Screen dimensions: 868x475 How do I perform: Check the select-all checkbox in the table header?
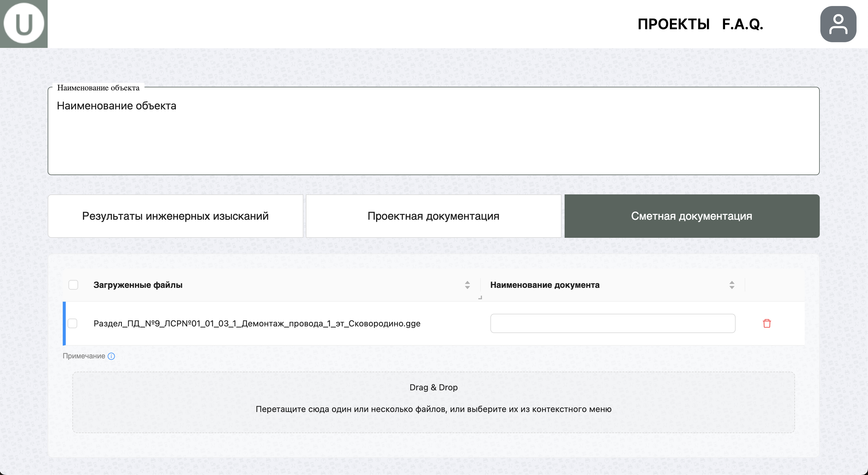72,285
